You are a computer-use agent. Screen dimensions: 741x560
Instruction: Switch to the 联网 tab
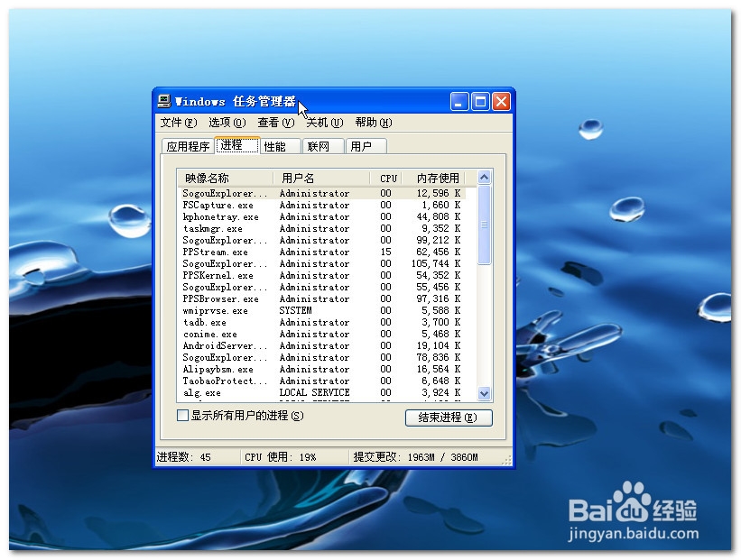321,145
